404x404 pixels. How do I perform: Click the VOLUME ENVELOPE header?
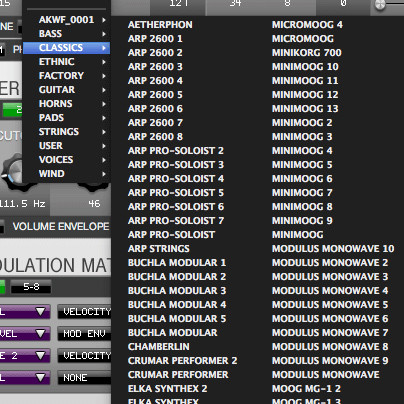point(61,227)
